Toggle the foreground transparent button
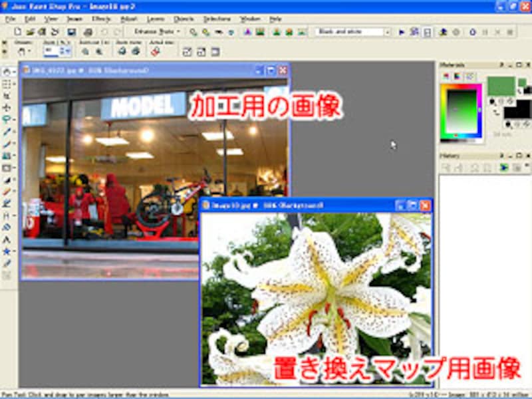 click(x=510, y=102)
